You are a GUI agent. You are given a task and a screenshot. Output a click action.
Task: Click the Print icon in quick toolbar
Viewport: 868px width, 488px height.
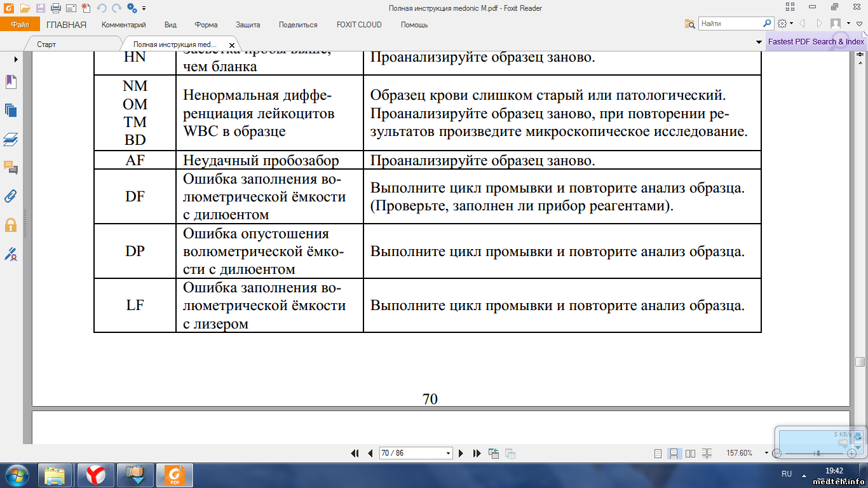55,8
